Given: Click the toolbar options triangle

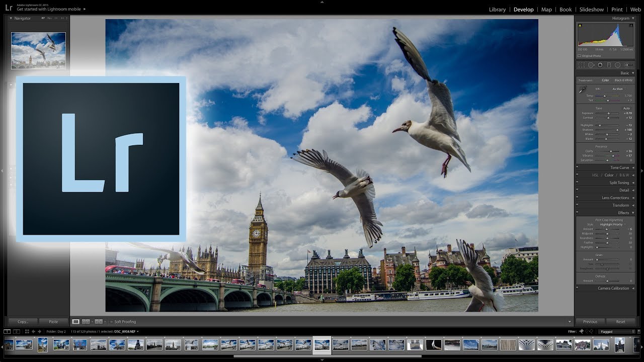Looking at the screenshot, I should (x=570, y=322).
